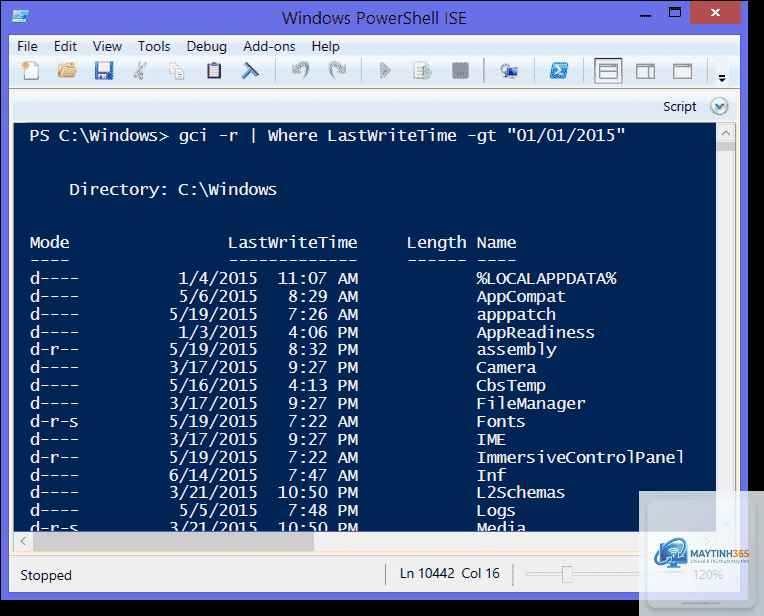Open the Help menu

point(325,46)
